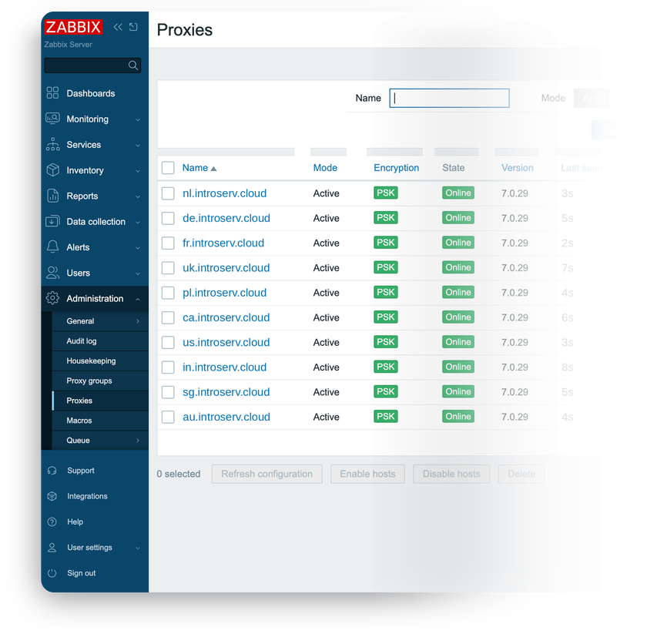Sort table by Mode column
The image size is (647, 644).
[x=325, y=167]
